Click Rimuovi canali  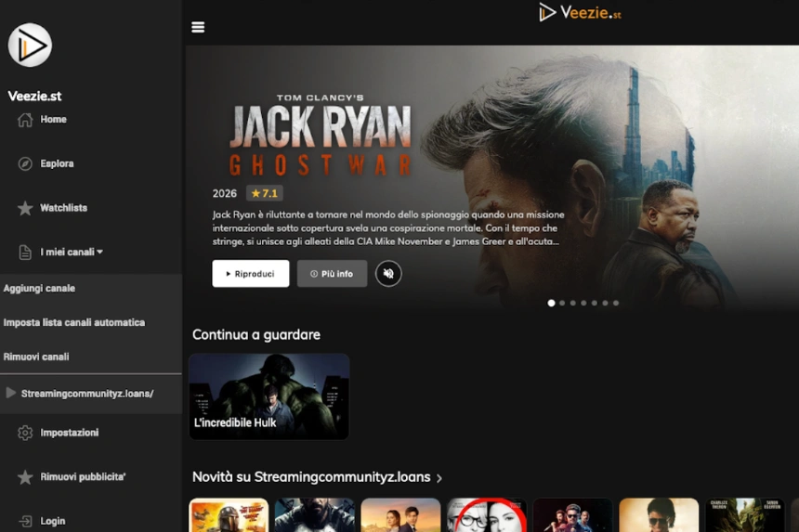[x=36, y=357]
